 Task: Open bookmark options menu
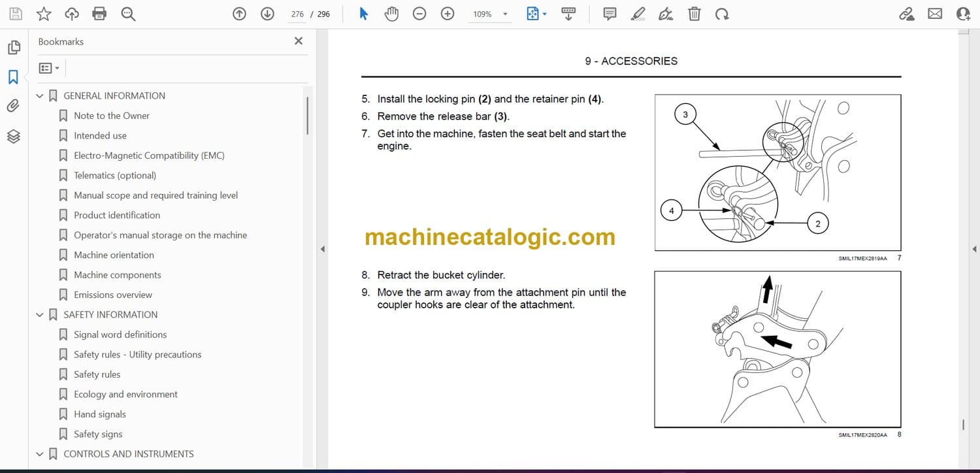pos(49,68)
